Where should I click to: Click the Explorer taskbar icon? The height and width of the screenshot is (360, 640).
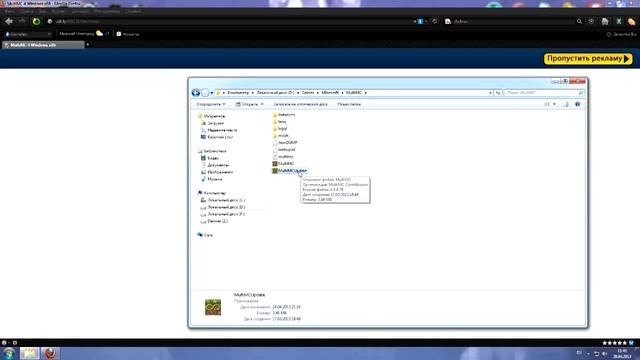point(29,353)
